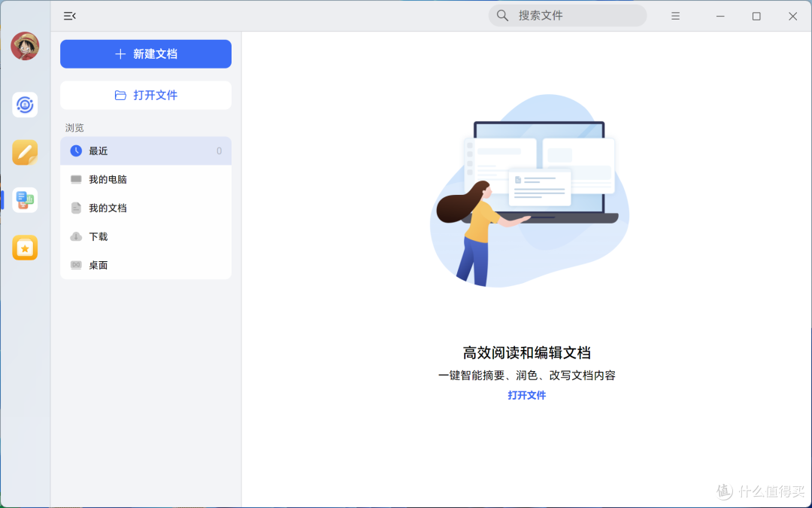
Task: Click the 搜索文件 search field
Action: (x=568, y=16)
